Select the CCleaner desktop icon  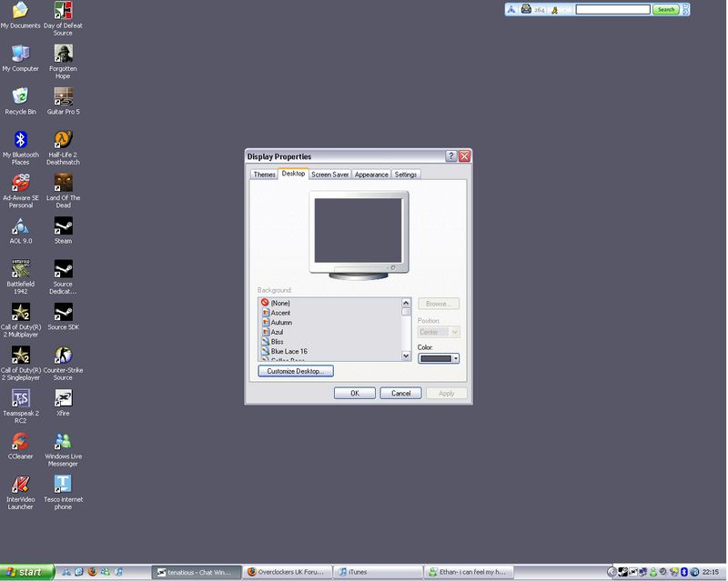coord(20,442)
